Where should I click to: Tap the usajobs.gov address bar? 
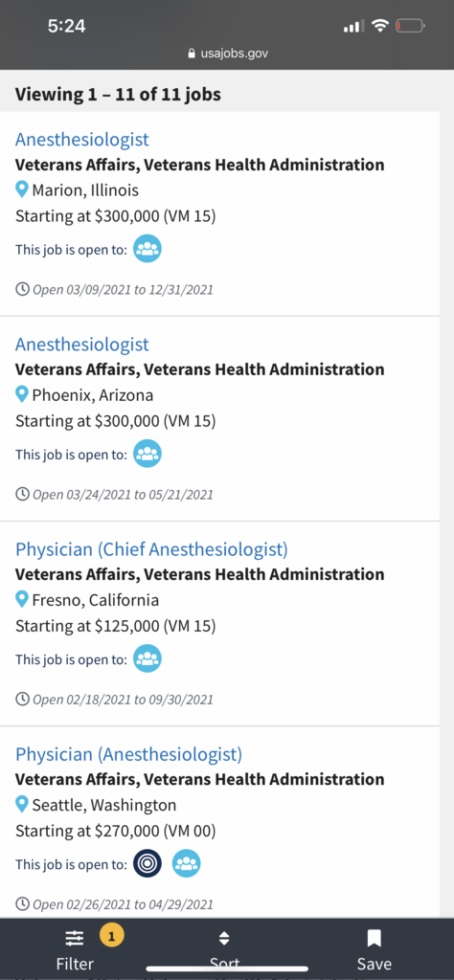pos(227,54)
